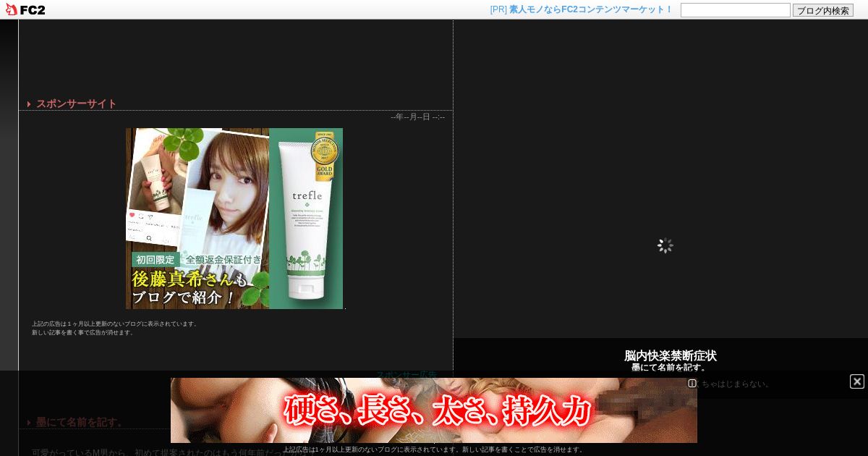Open the 墨にて名前を記す。 article title
This screenshot has height=456, width=868.
click(x=81, y=422)
